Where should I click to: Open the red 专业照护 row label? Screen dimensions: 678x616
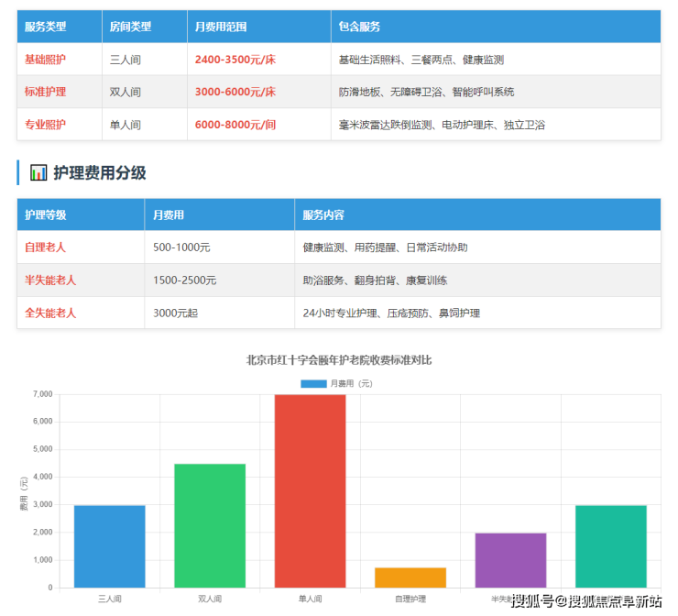pos(46,125)
